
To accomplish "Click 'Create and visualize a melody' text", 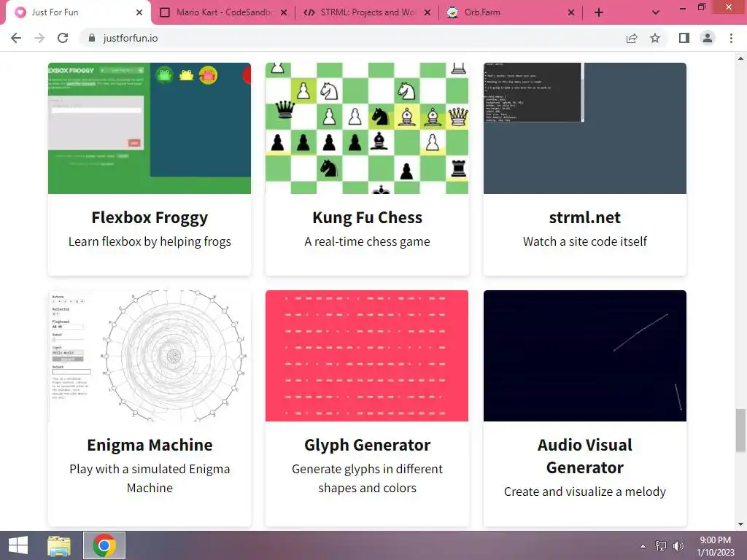I will 585,491.
